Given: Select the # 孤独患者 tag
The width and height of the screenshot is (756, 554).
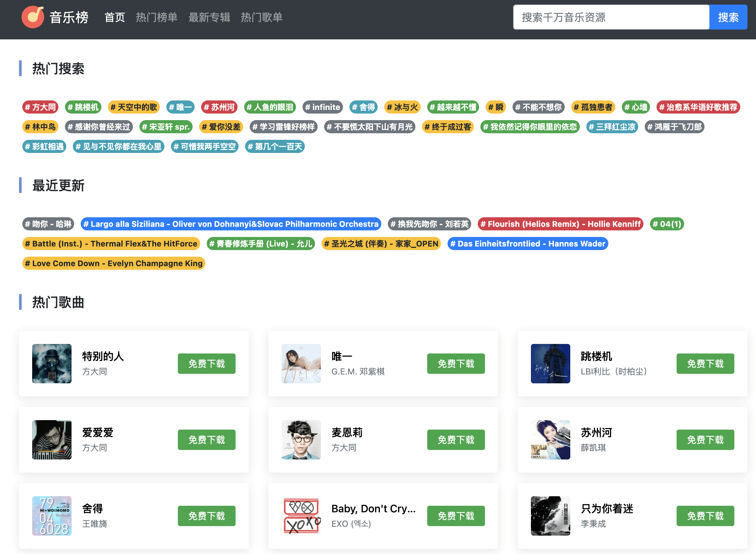Looking at the screenshot, I should pos(593,107).
